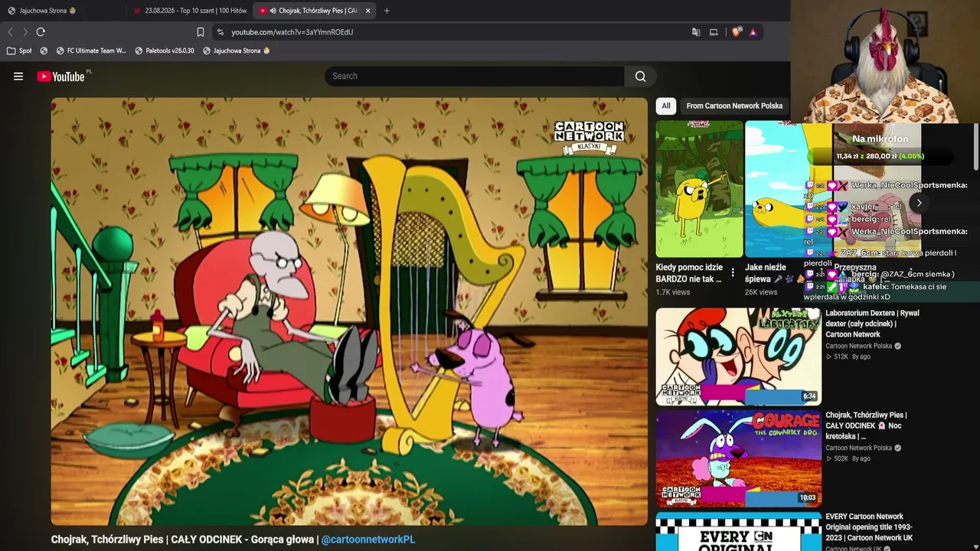
Task: Click the YouTube search magnifier button
Action: (640, 77)
